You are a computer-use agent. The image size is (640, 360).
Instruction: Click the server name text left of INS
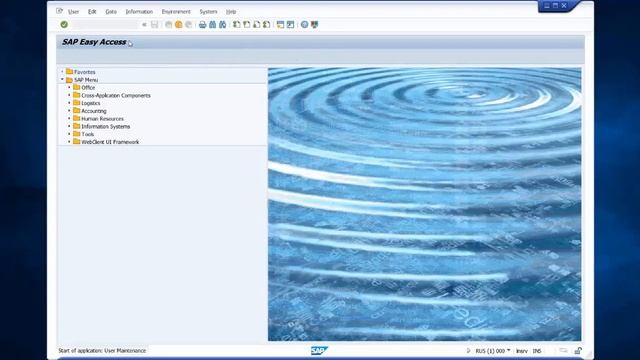pyautogui.click(x=522, y=351)
